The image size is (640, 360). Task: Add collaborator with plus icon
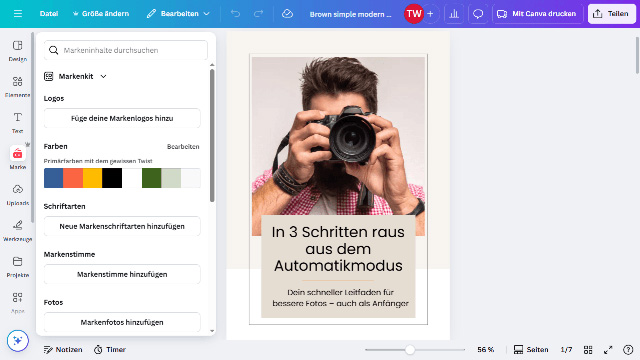[x=430, y=13]
